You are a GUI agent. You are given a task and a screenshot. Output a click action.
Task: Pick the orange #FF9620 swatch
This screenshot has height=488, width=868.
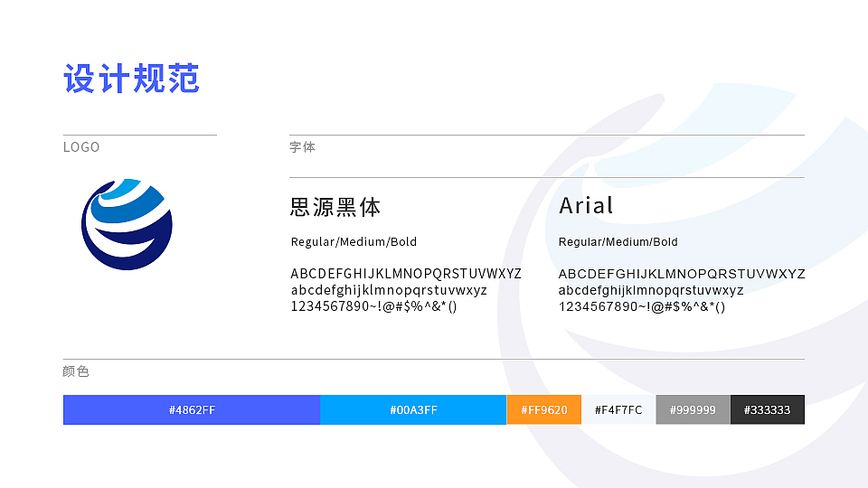tap(544, 410)
